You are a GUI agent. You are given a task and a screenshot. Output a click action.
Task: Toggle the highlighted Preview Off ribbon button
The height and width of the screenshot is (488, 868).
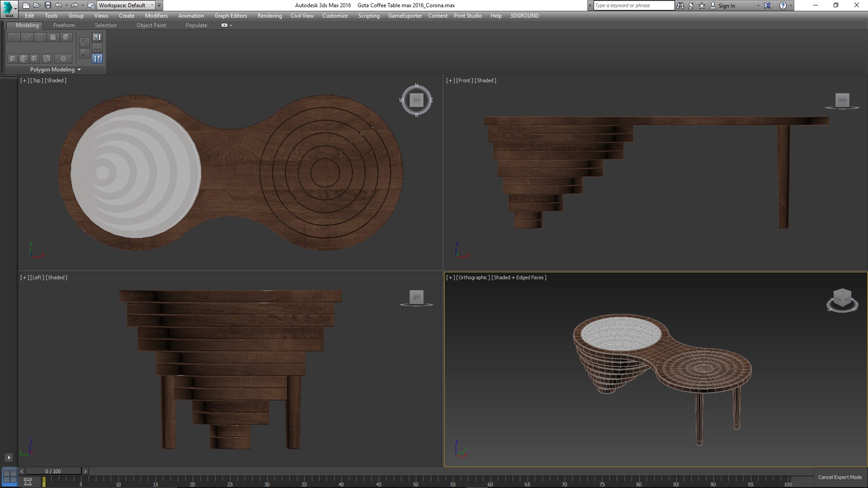tap(97, 59)
